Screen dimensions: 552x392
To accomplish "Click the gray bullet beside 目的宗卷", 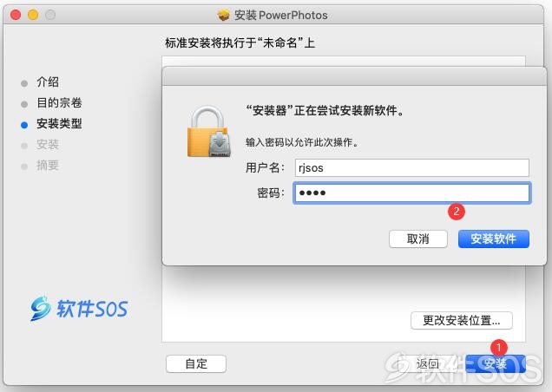I will tap(24, 104).
